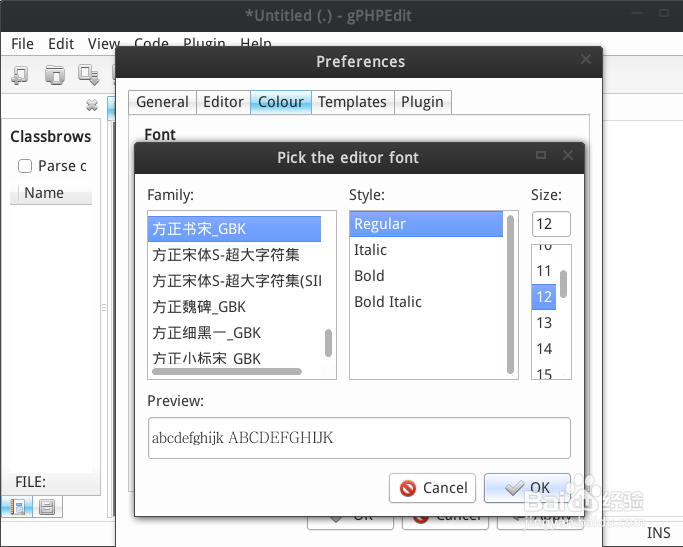Click the Family list vertical scrollbar
Screen dimensions: 683x547
click(x=328, y=343)
